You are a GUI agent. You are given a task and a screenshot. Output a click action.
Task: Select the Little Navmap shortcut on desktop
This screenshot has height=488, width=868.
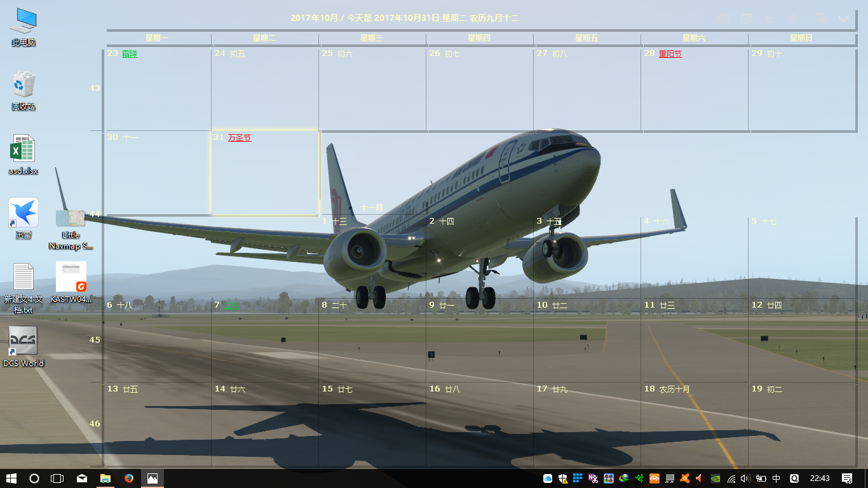(x=71, y=230)
